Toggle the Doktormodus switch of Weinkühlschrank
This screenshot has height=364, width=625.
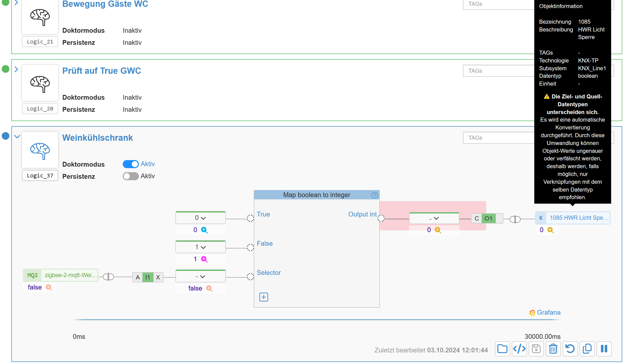[131, 164]
